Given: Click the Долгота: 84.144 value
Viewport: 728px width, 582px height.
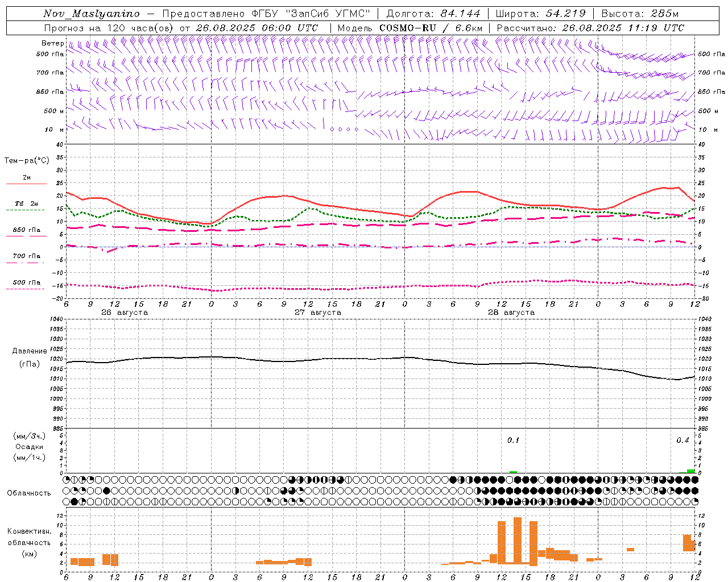Looking at the screenshot, I should click(433, 14).
